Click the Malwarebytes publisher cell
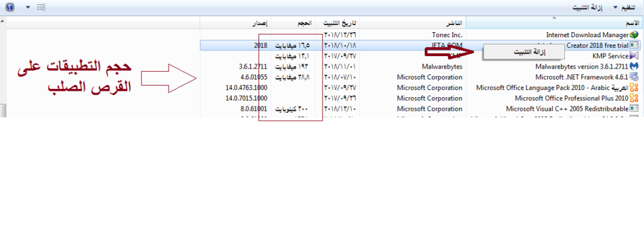This screenshot has height=230, width=644. coord(442,66)
